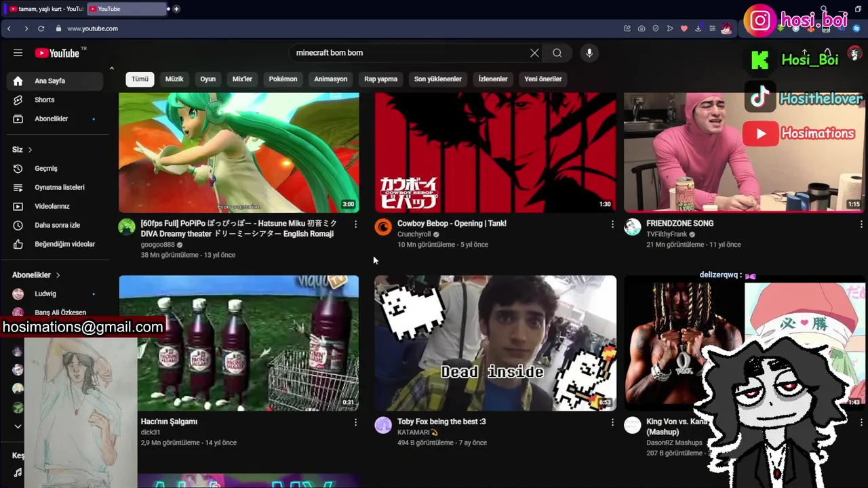This screenshot has height=488, width=868.
Task: Select the Animasyon filter chip
Action: click(x=330, y=79)
